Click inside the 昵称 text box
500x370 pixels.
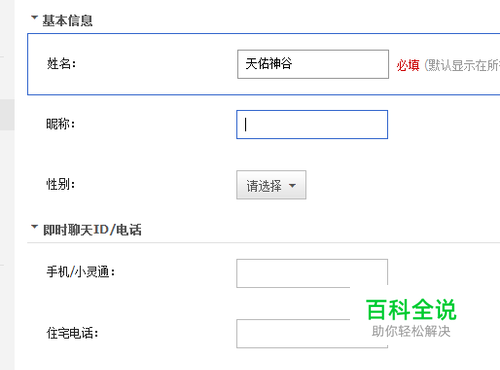pyautogui.click(x=312, y=124)
